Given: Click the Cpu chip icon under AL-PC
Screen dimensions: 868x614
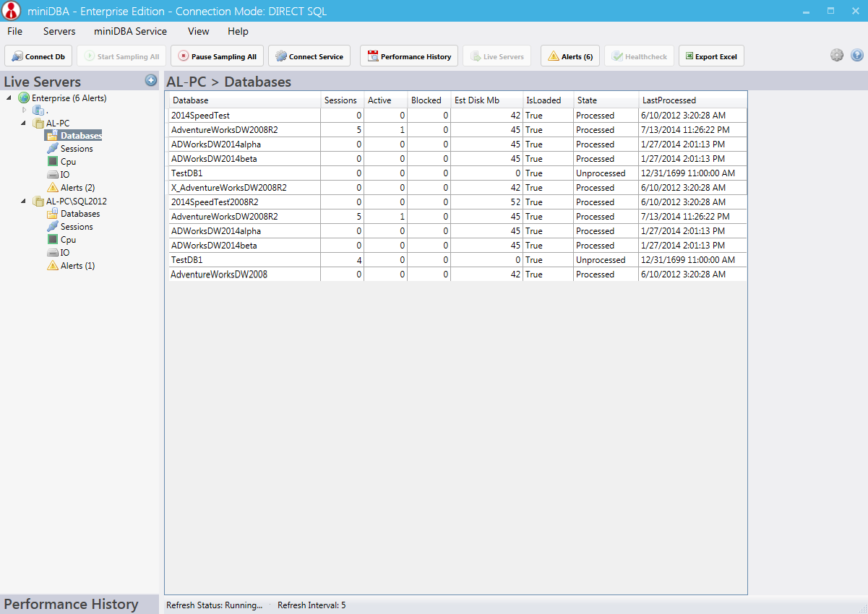Looking at the screenshot, I should tap(52, 162).
